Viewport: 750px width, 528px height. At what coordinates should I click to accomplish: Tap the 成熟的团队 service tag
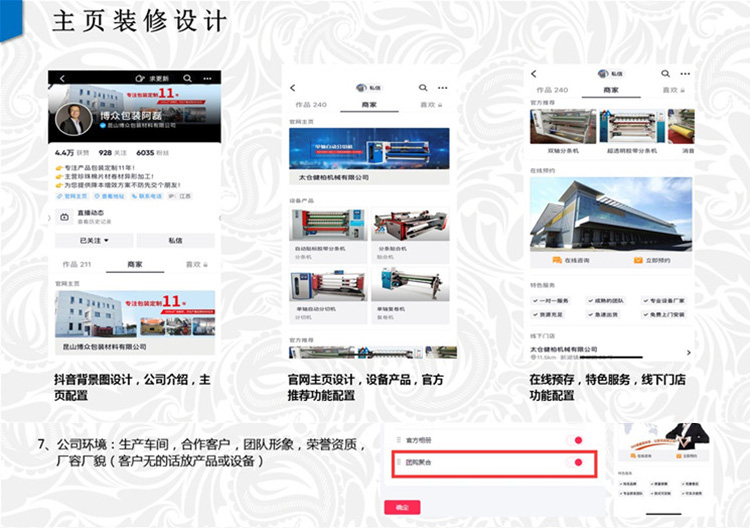(x=606, y=301)
